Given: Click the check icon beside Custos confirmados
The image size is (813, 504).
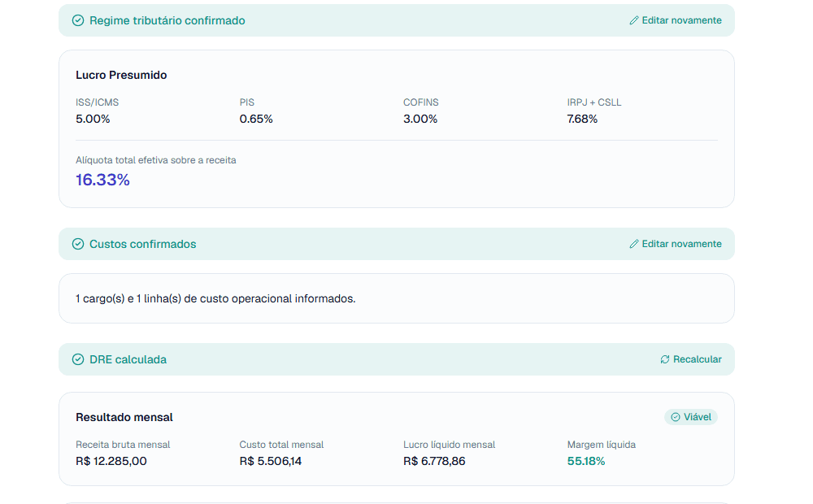Looking at the screenshot, I should (78, 244).
